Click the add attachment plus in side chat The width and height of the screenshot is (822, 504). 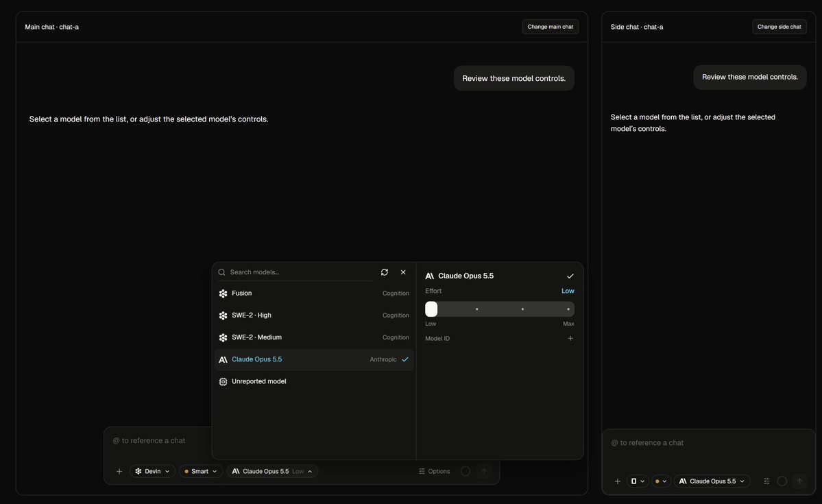pyautogui.click(x=617, y=481)
